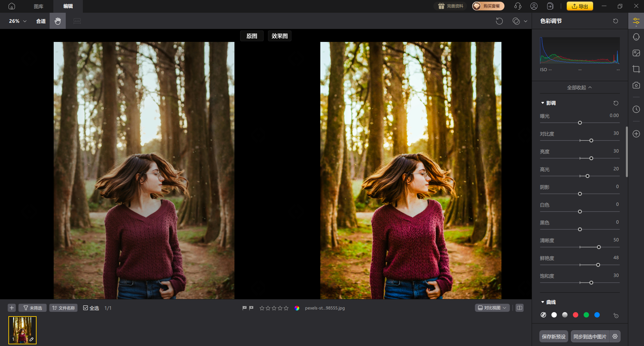Select the hand pan tool
Viewport: 644px width, 346px height.
tap(58, 21)
